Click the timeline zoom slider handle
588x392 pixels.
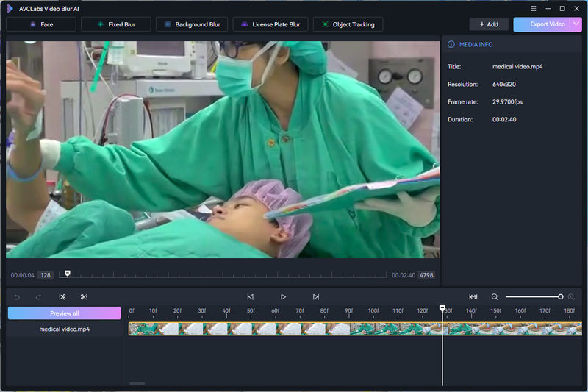coord(561,297)
